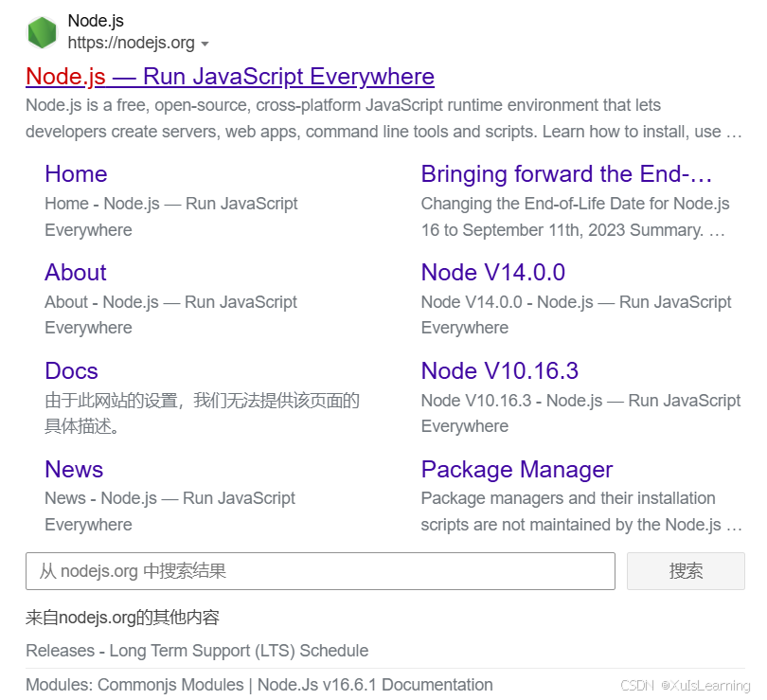Click the 'News - Node.js' snippet text
767x700 pixels.
click(x=170, y=512)
